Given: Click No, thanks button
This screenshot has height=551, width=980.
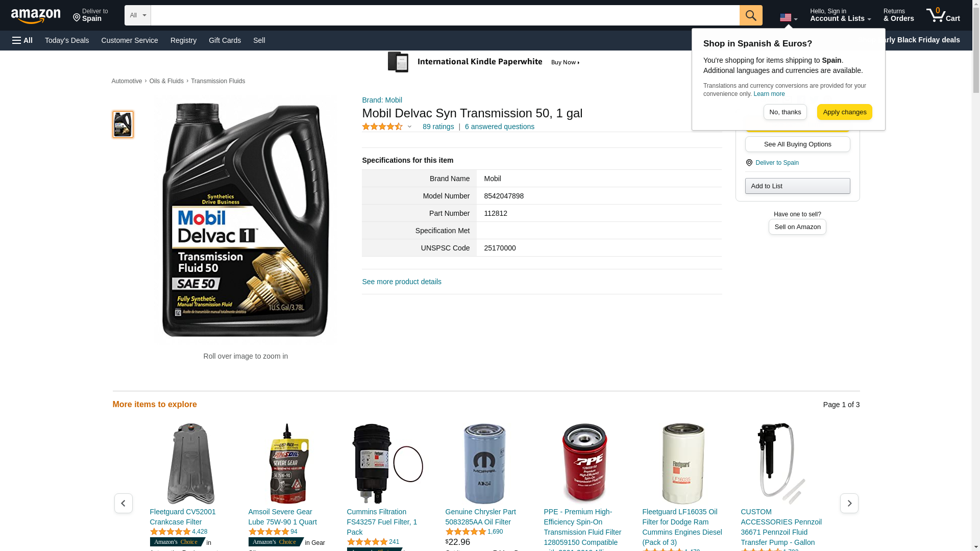Looking at the screenshot, I should 785,112.
